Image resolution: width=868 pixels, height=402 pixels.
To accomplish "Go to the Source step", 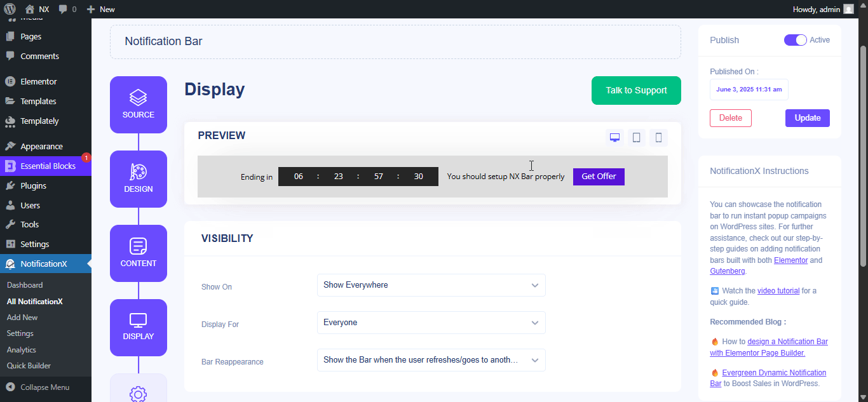I will pyautogui.click(x=139, y=105).
